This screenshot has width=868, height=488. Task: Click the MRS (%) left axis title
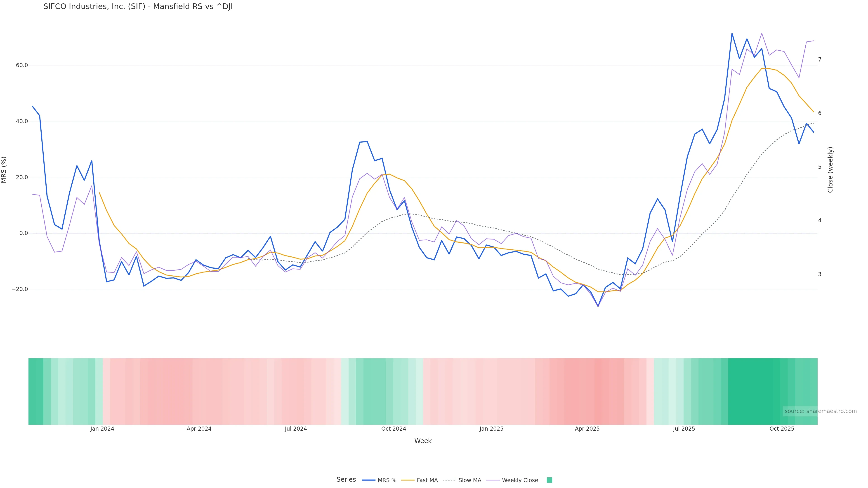point(4,170)
